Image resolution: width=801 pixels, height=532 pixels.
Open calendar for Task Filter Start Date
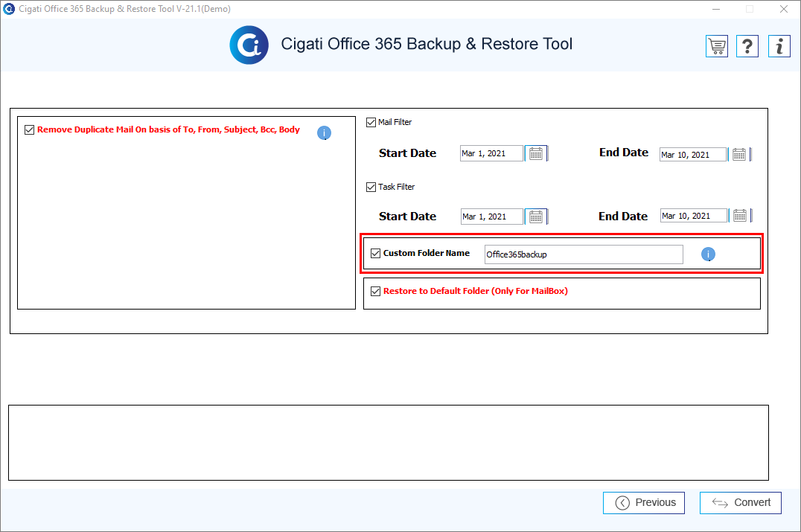pyautogui.click(x=536, y=217)
